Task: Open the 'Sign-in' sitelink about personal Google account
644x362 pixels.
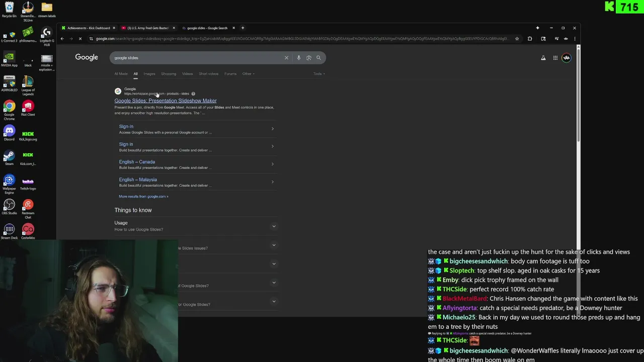Action: point(126,127)
